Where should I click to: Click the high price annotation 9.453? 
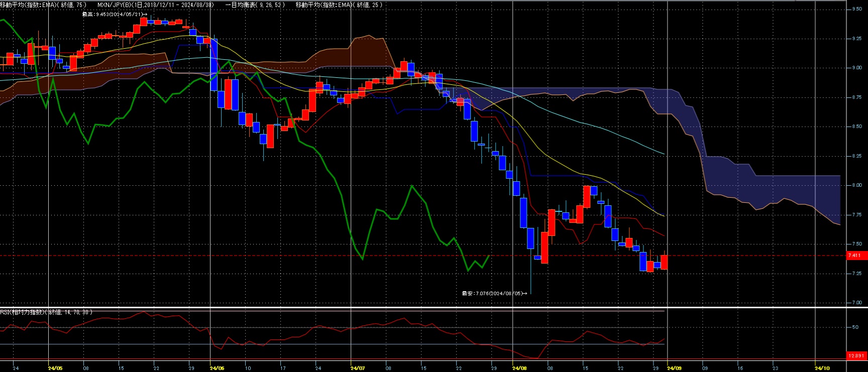(x=115, y=14)
